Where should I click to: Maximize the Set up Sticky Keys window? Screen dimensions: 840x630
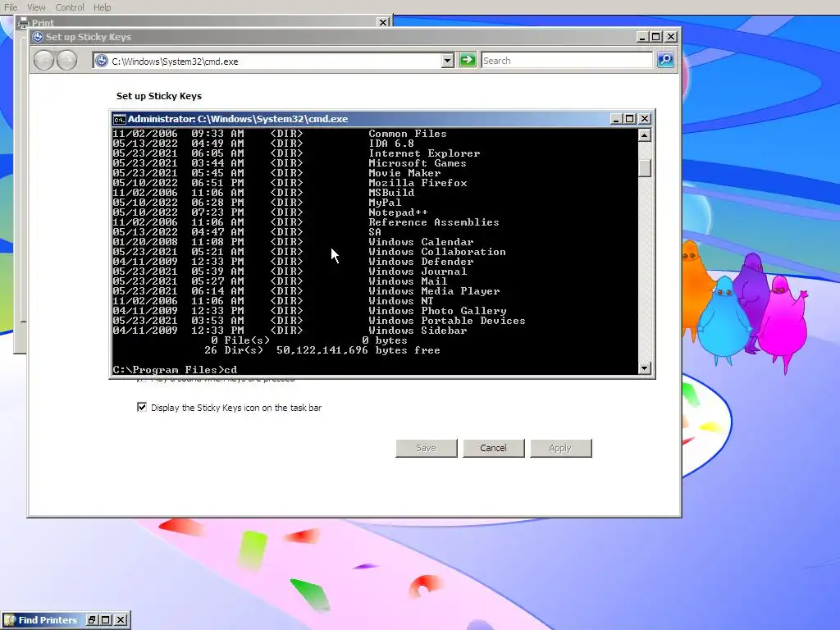[656, 37]
